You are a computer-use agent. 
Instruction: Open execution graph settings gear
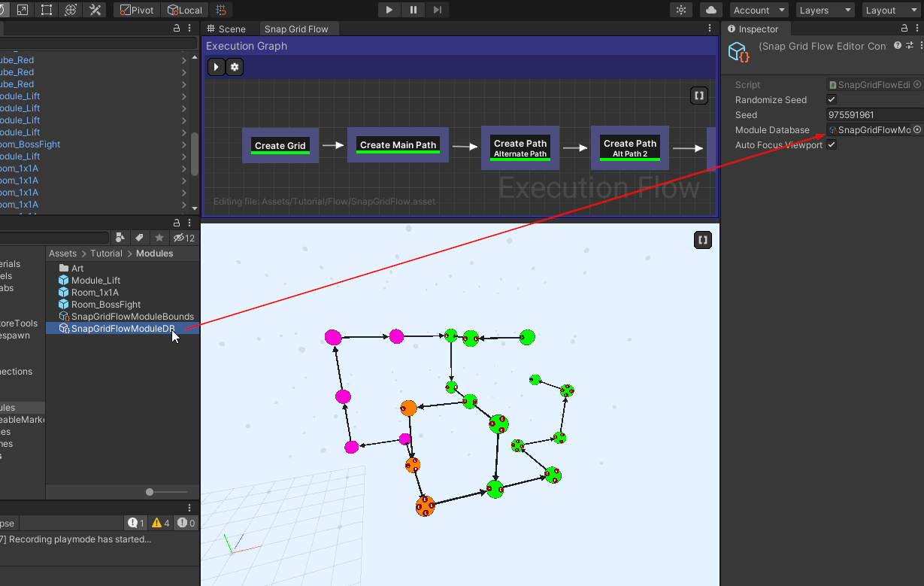pyautogui.click(x=235, y=67)
